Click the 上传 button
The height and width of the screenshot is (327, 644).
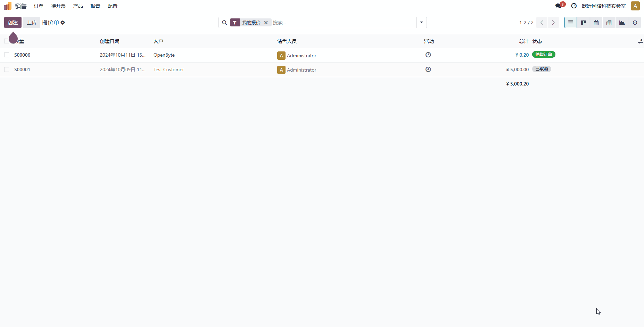tap(32, 23)
